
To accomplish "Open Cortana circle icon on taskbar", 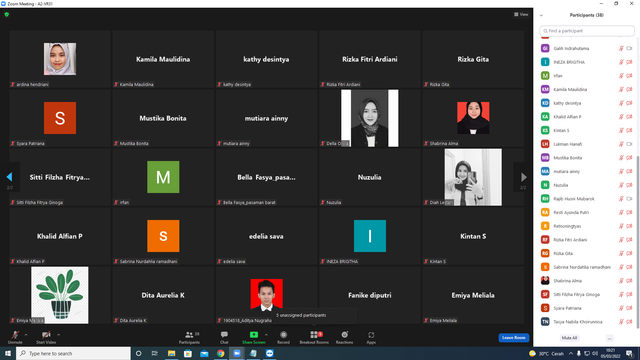I will tap(138, 353).
